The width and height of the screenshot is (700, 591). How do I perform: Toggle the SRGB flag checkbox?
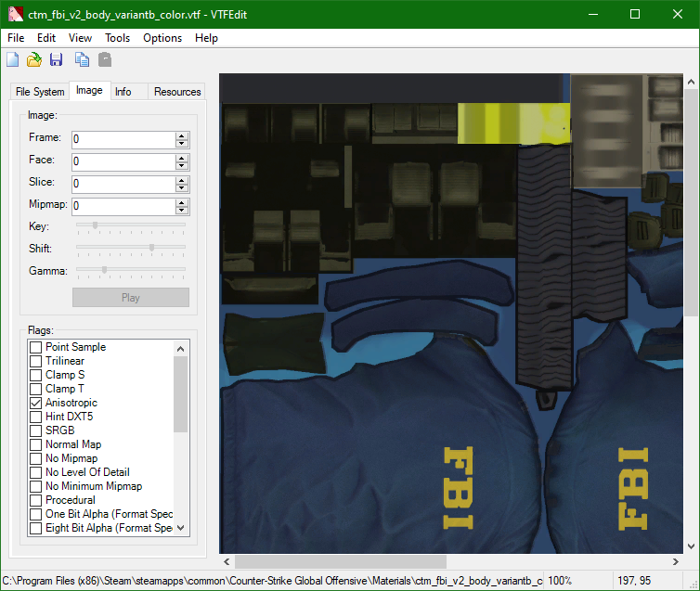click(35, 430)
